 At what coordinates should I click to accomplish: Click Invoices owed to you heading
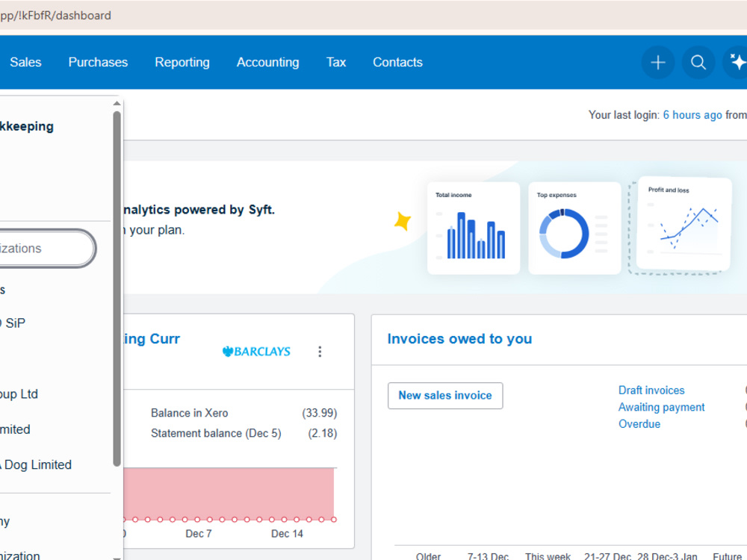click(459, 338)
